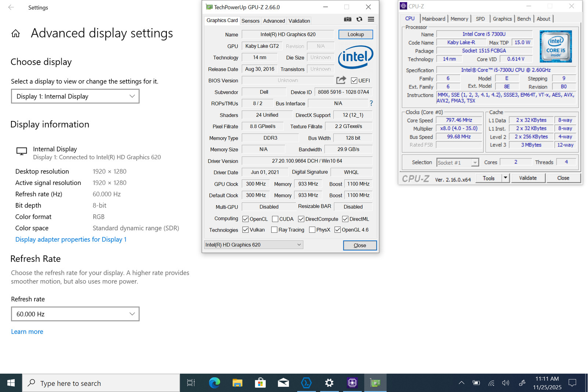Expand the CPU-Z Tools arrow dropdown
588x392 pixels.
click(x=505, y=178)
